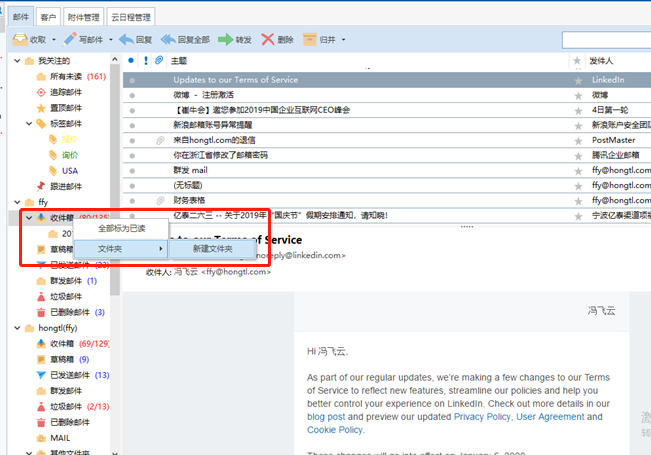
Task: Toggle read status dot of 群发 mail
Action: [131, 170]
